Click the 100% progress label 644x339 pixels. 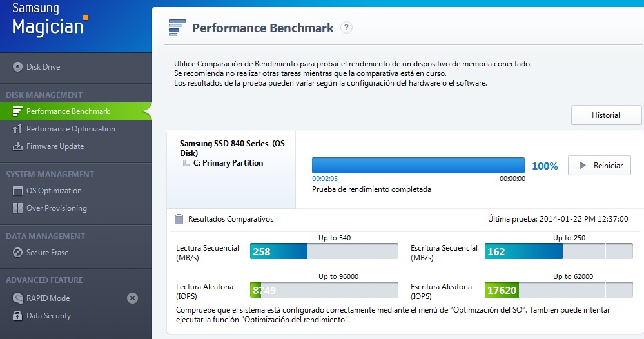[545, 166]
